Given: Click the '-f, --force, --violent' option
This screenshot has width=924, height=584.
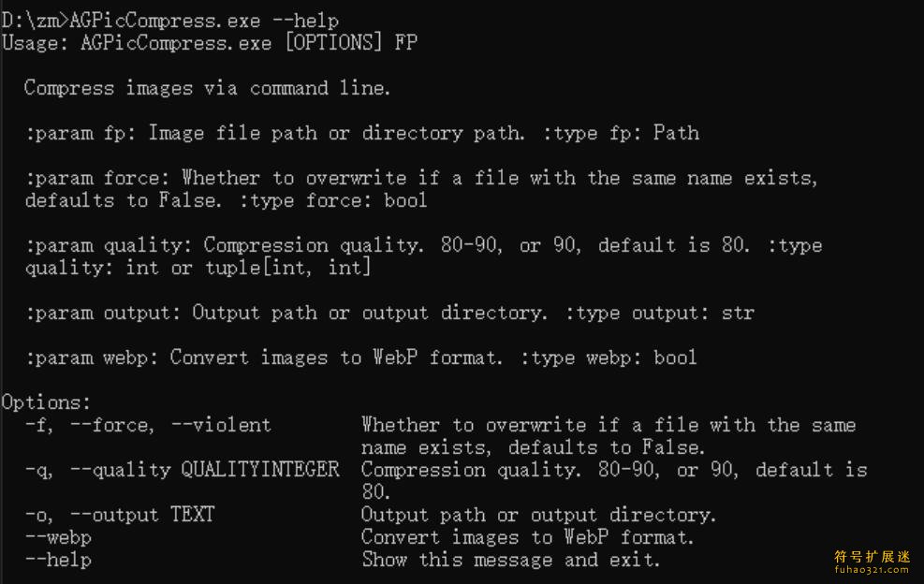Looking at the screenshot, I should (x=148, y=425).
